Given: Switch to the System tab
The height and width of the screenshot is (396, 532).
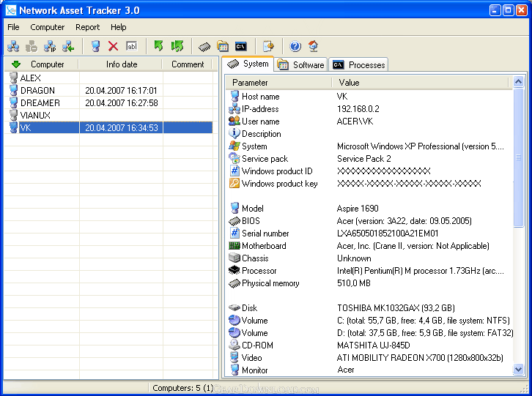Looking at the screenshot, I should tap(248, 64).
